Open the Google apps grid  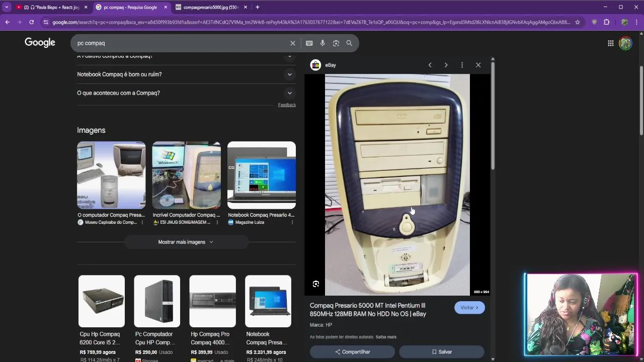point(611,43)
